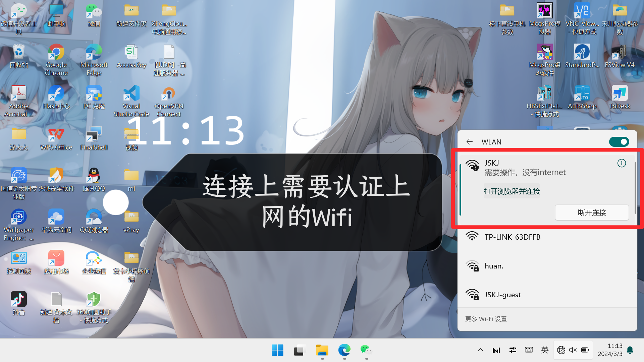Image resolution: width=644 pixels, height=362 pixels.
Task: Open the 回收站 recycle bin
Action: (19, 56)
